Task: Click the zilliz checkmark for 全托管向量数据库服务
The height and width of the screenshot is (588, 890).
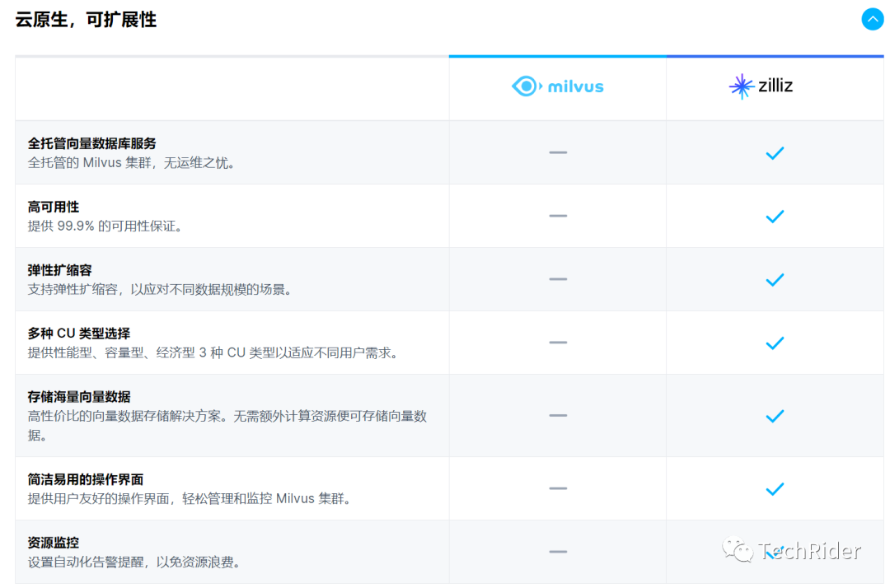Action: coord(775,153)
